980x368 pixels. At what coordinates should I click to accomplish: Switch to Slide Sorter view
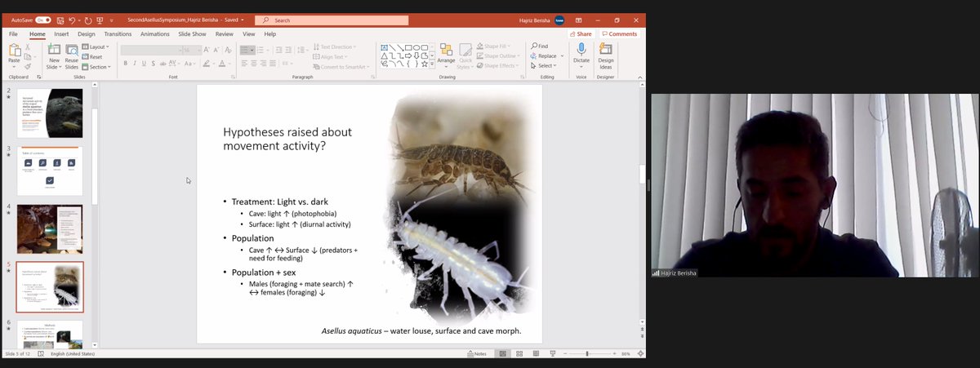(518, 353)
